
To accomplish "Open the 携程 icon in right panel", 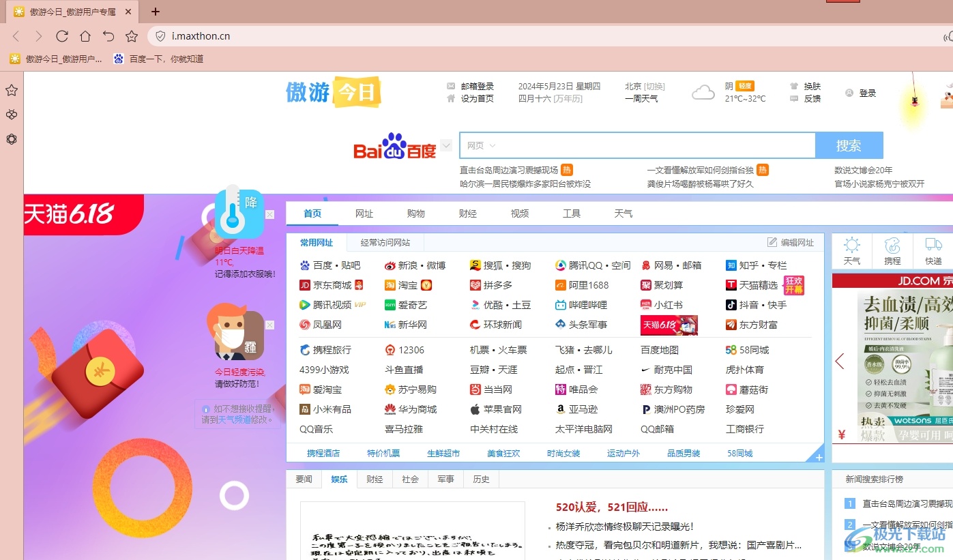I will pos(892,251).
